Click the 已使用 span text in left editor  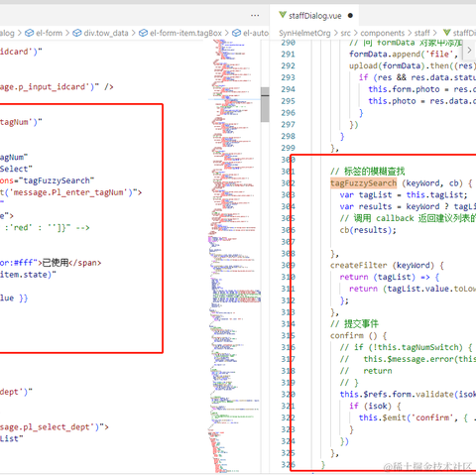tap(56, 263)
